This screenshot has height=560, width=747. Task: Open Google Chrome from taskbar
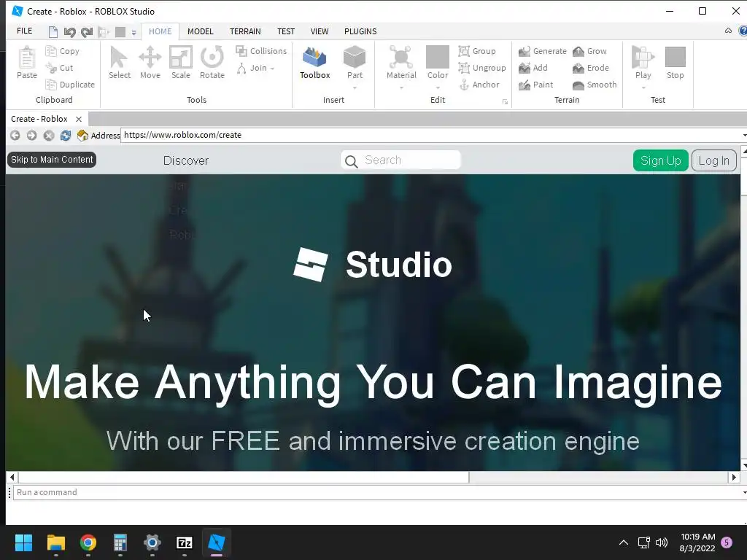pos(88,542)
